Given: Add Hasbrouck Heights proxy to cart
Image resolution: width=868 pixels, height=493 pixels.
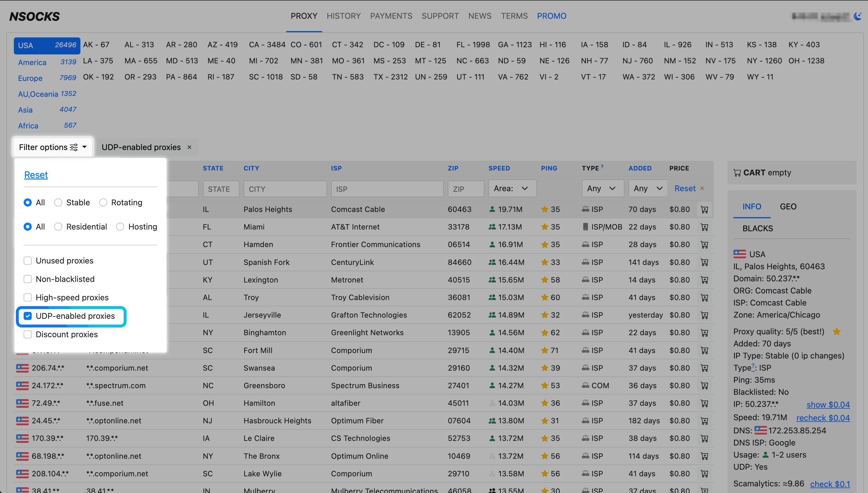Looking at the screenshot, I should [x=704, y=421].
